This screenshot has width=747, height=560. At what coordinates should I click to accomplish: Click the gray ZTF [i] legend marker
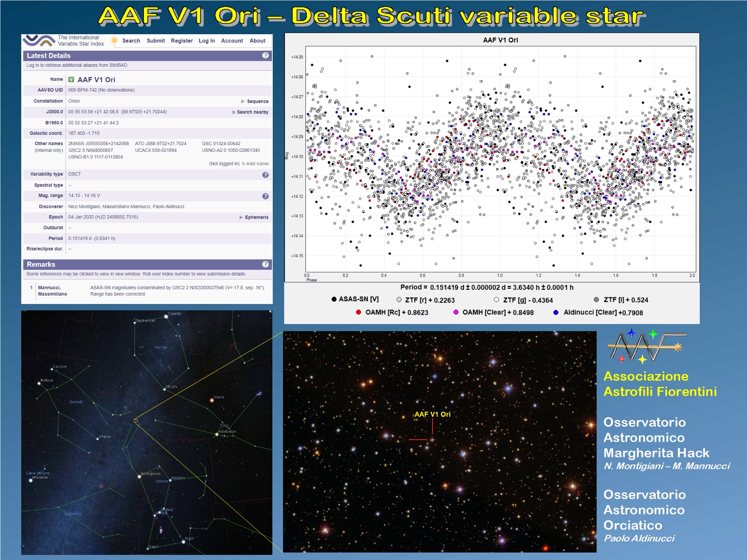click(596, 300)
